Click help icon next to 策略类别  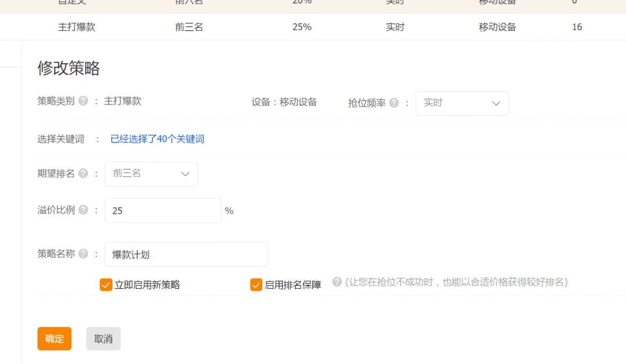(83, 101)
